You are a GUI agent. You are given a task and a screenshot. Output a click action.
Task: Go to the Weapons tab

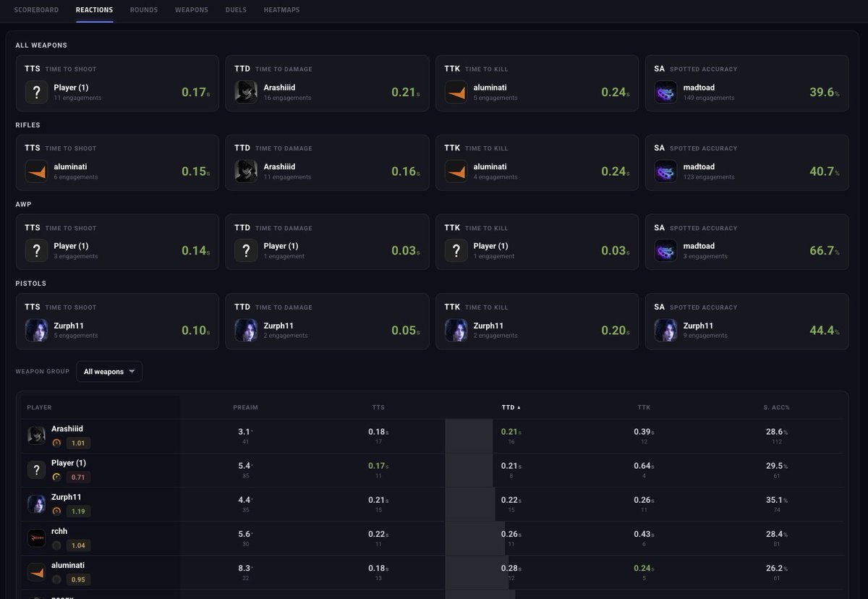click(x=192, y=10)
